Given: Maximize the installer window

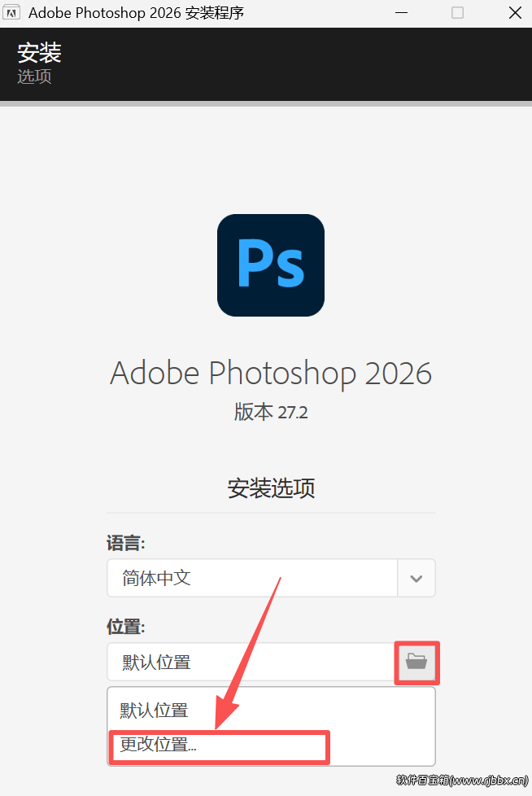Looking at the screenshot, I should pos(457,13).
